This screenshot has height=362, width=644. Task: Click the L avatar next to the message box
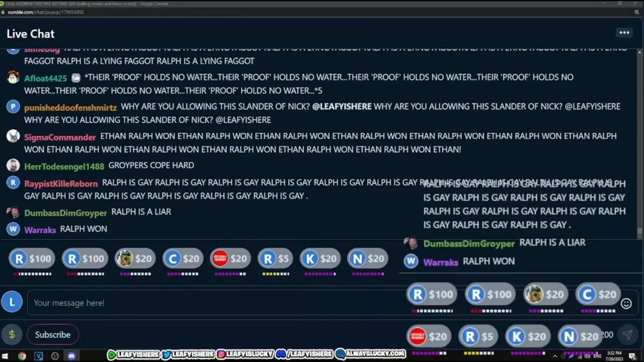coord(12,302)
